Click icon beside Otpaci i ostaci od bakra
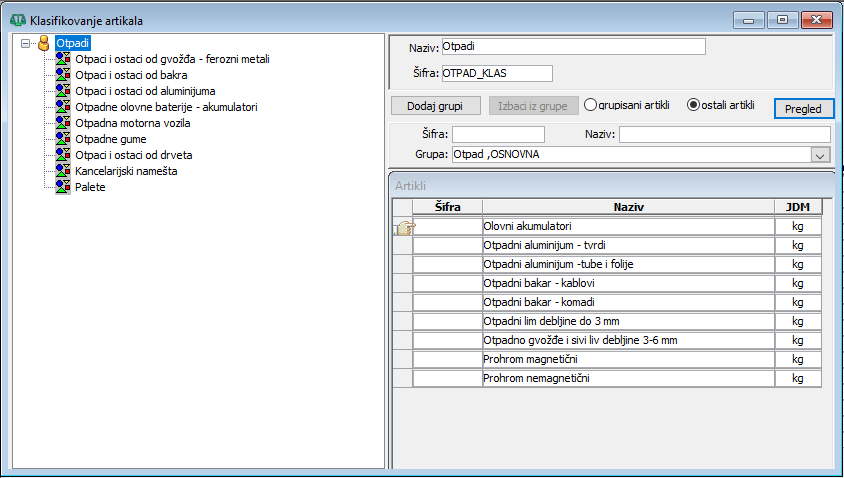Viewport: 844px width, 478px height. click(x=62, y=75)
